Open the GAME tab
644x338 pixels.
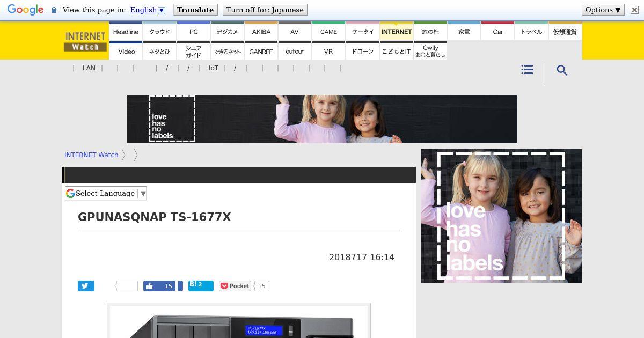click(328, 32)
